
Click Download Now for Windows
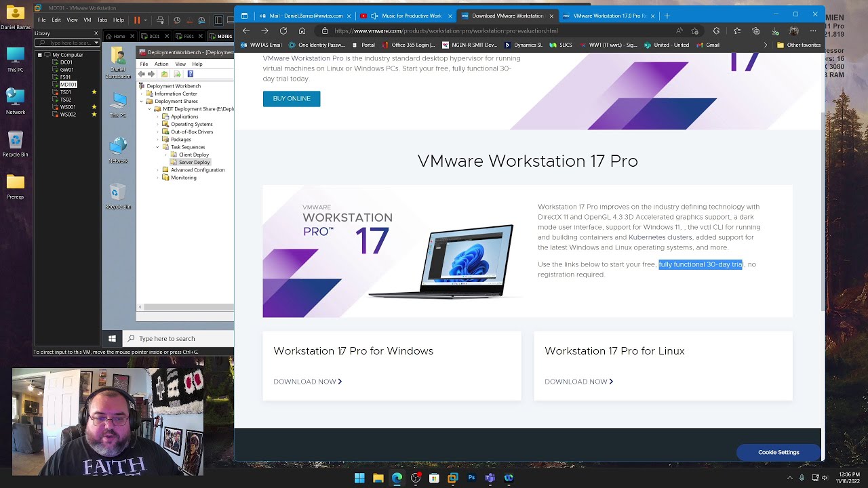(x=307, y=382)
